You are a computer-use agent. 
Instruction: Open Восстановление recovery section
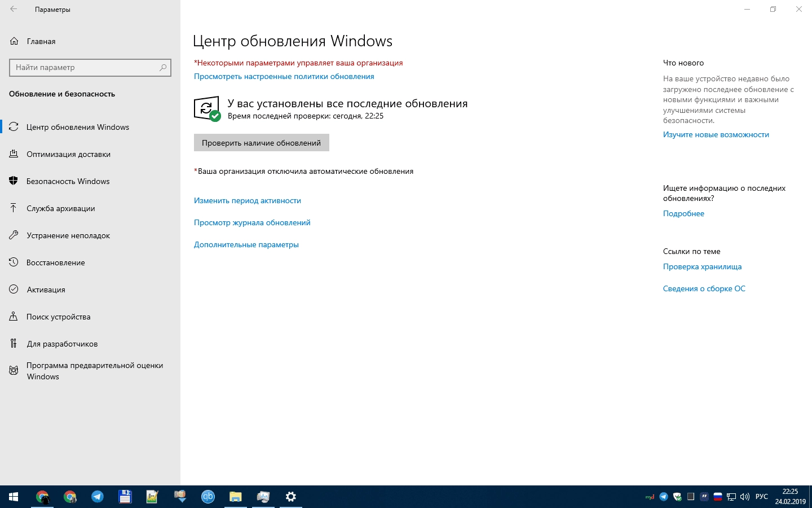coord(90,262)
